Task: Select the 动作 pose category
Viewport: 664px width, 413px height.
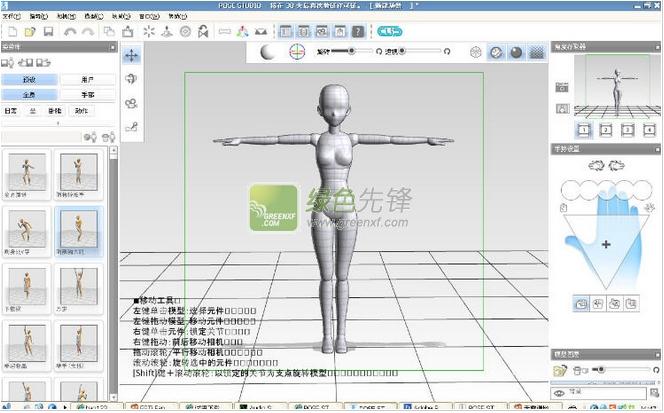Action: pyautogui.click(x=81, y=111)
